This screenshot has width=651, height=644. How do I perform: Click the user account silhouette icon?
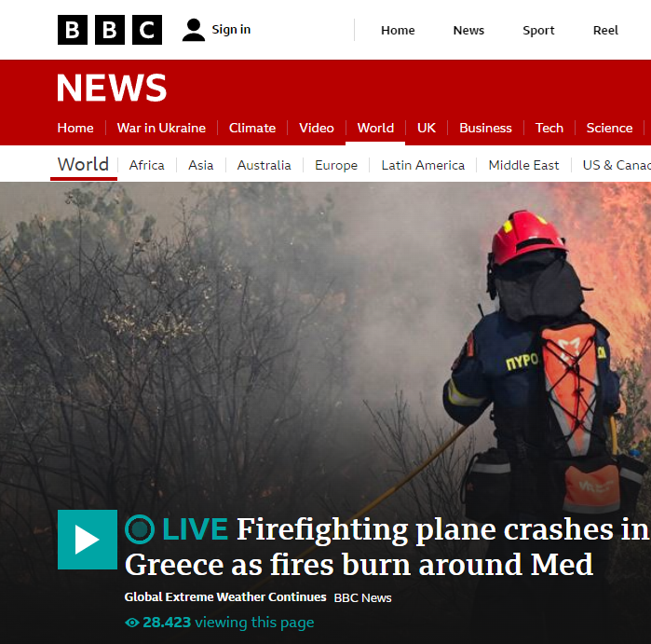(194, 30)
